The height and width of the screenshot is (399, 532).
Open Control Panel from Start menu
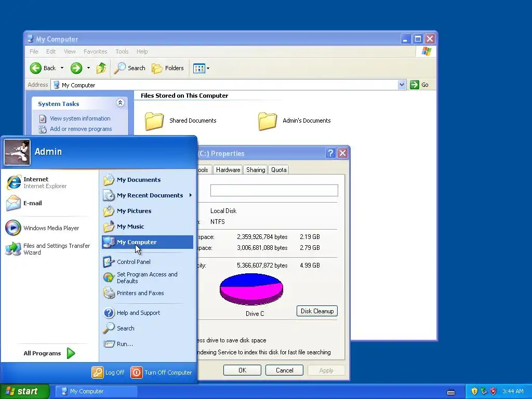(148, 262)
